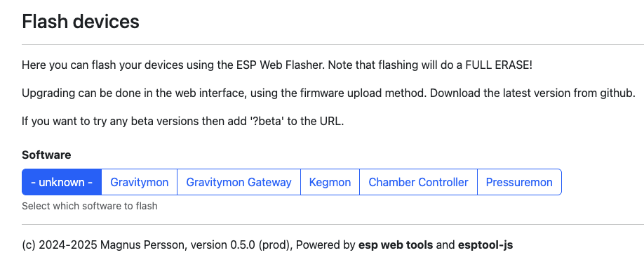
Task: Click the divider line above the footer
Action: pos(333,225)
